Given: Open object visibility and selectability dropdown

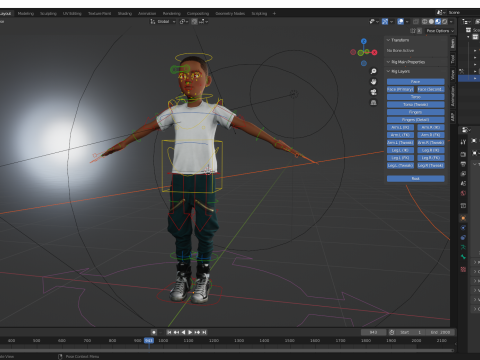Looking at the screenshot, I should (x=374, y=21).
